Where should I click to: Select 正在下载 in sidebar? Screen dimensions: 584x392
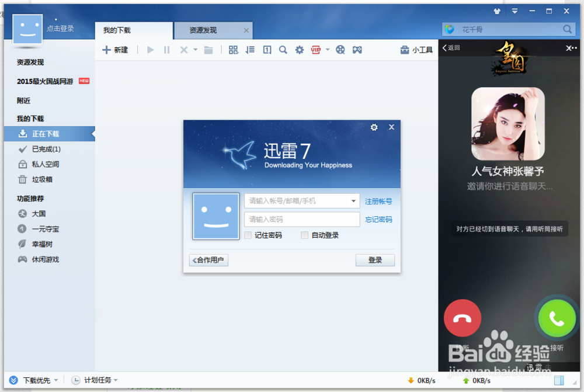(50, 134)
